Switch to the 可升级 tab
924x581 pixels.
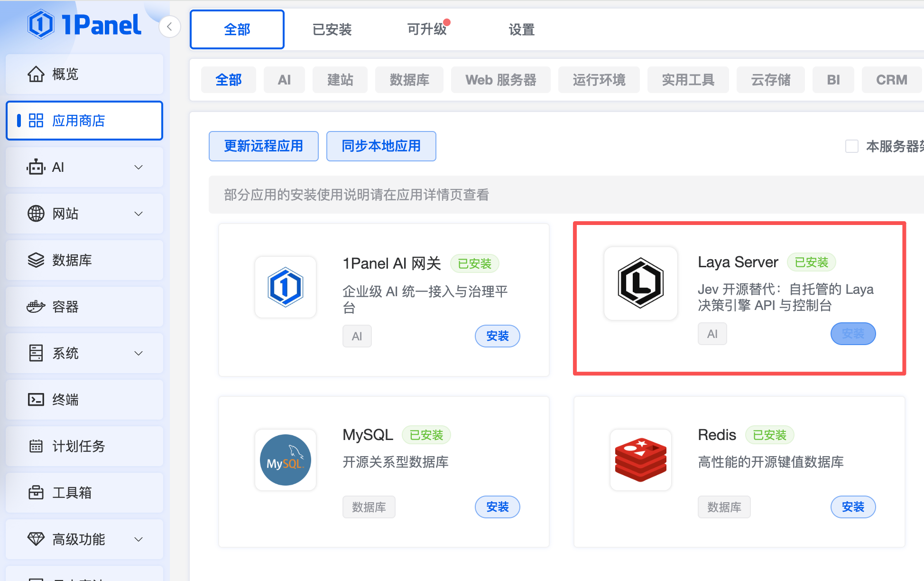coord(427,29)
